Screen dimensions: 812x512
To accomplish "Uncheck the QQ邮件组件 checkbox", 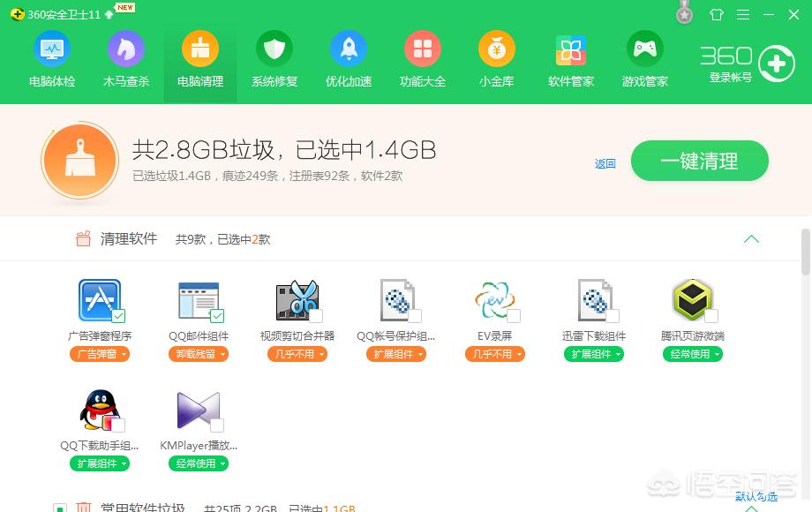I will (217, 315).
